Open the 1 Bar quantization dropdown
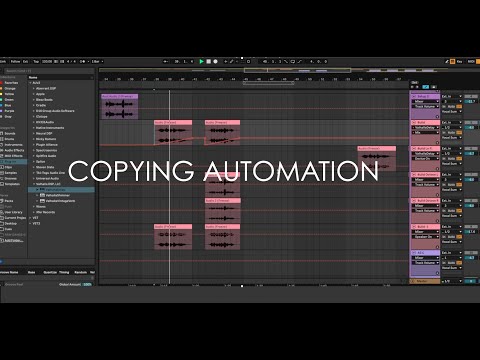Screen dimensions: 480x360 click(x=97, y=61)
